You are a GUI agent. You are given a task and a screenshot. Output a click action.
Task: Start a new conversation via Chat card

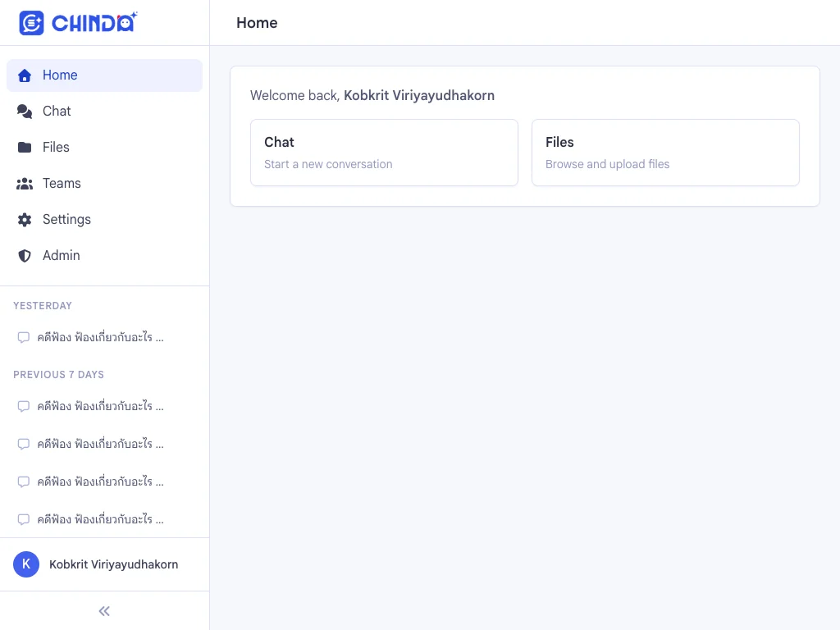(384, 153)
